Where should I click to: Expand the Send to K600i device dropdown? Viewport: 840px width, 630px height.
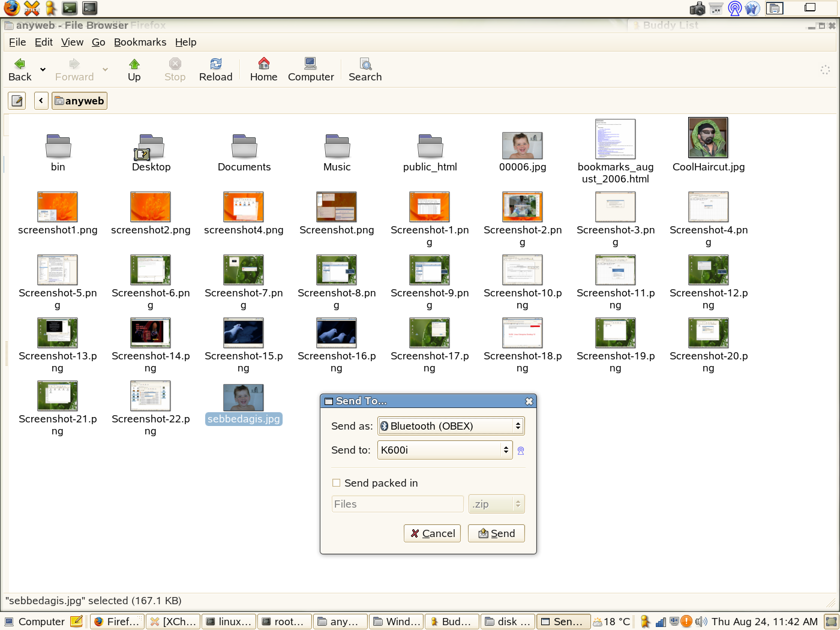[x=445, y=449]
